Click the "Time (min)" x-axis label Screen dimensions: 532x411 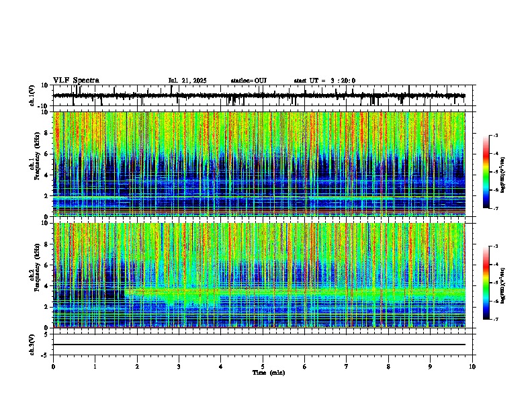(269, 373)
